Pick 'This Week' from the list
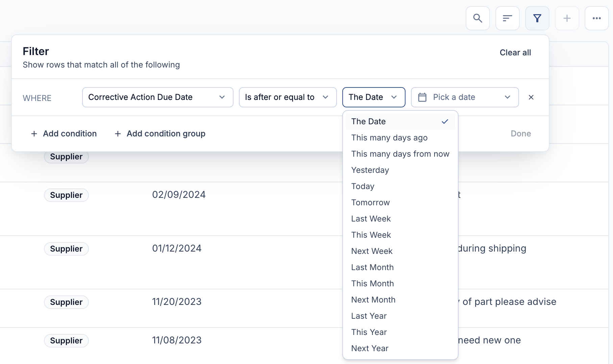This screenshot has height=364, width=613. [x=400, y=235]
